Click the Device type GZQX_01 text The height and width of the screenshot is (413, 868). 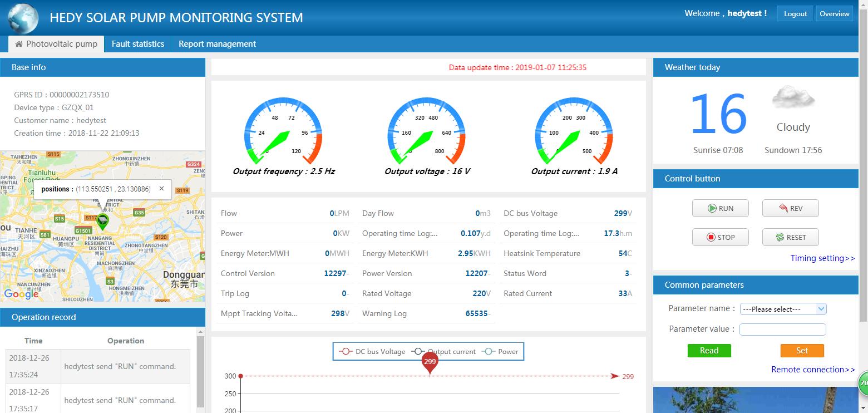tap(54, 107)
